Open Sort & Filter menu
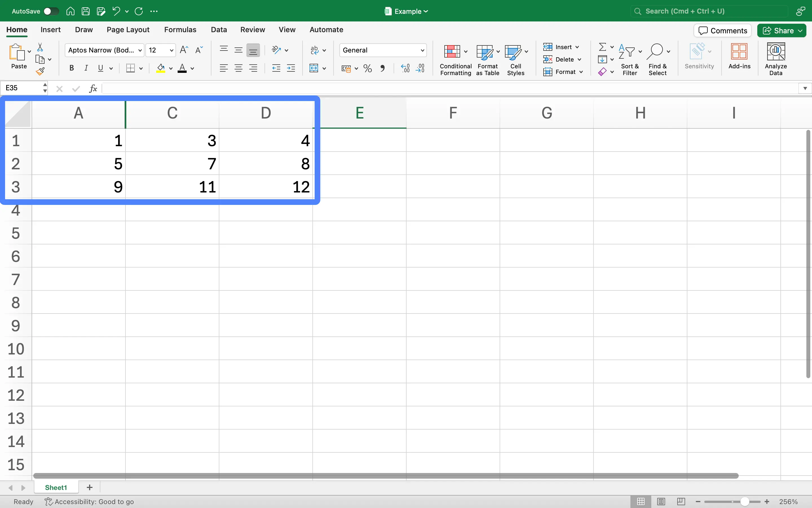The height and width of the screenshot is (508, 812). point(630,60)
